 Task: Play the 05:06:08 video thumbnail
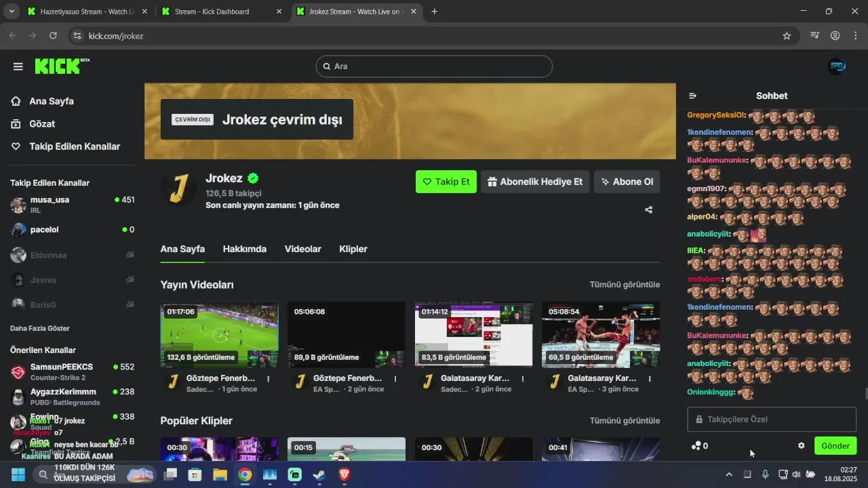[x=347, y=335]
